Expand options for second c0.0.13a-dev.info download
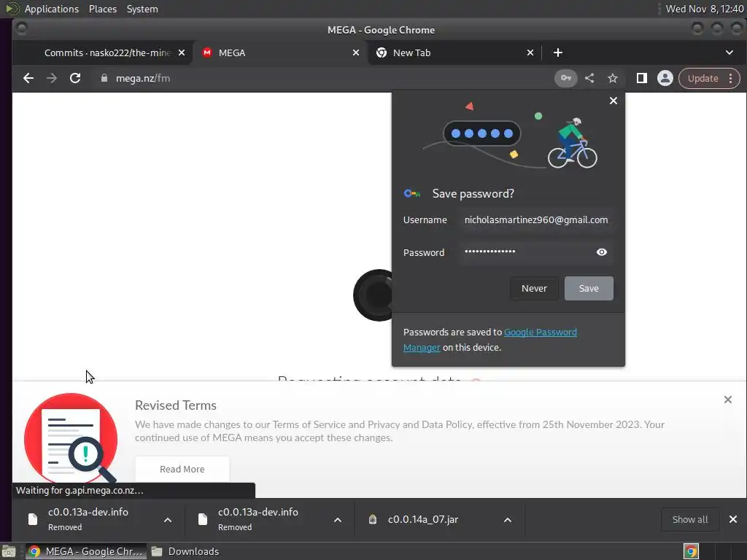The image size is (747, 560). pyautogui.click(x=338, y=520)
